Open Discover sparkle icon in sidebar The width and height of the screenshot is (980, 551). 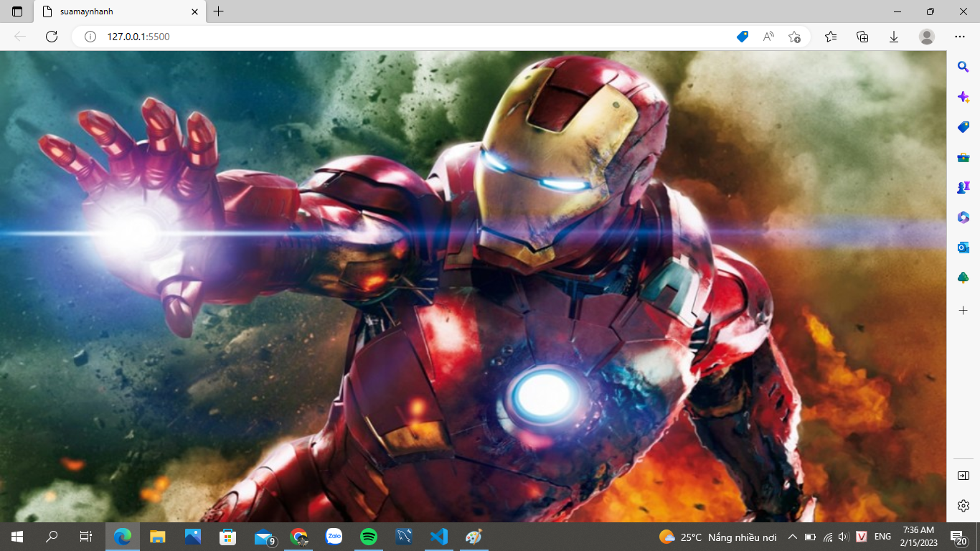point(963,97)
